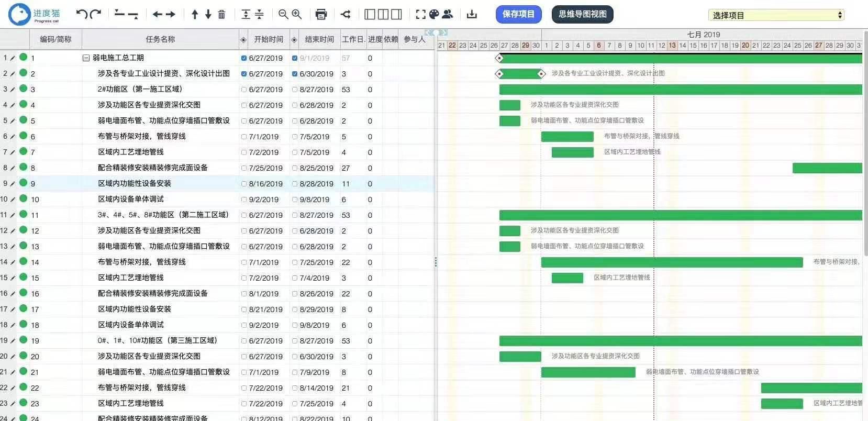Viewport: 868px width, 421px height.
Task: Insert a task below the current row
Action: click(x=133, y=15)
